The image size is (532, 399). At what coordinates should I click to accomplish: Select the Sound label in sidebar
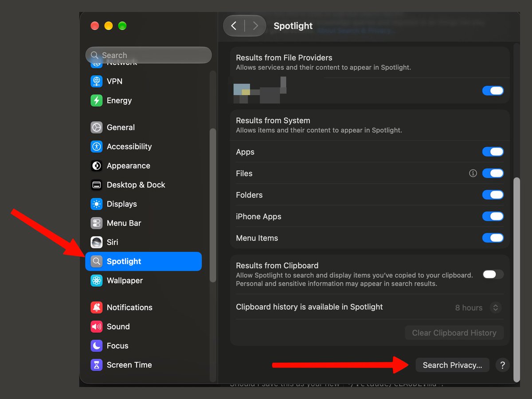click(x=118, y=327)
